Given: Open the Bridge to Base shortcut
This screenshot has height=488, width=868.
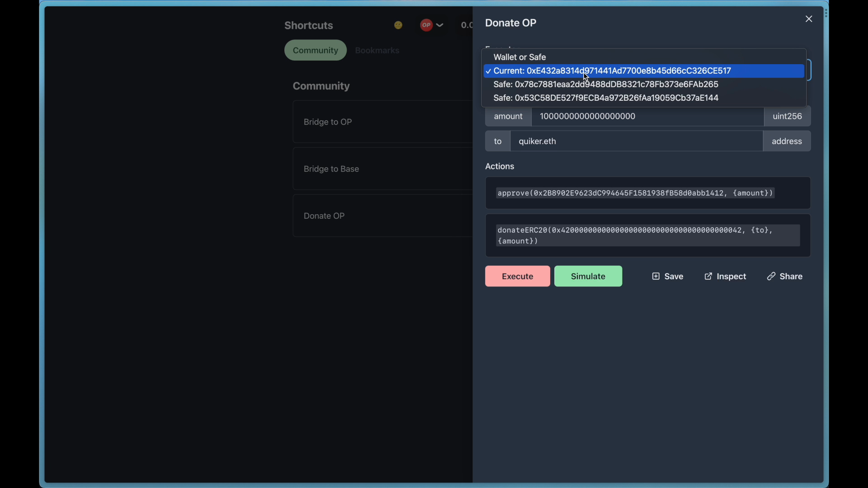Looking at the screenshot, I should tap(382, 169).
